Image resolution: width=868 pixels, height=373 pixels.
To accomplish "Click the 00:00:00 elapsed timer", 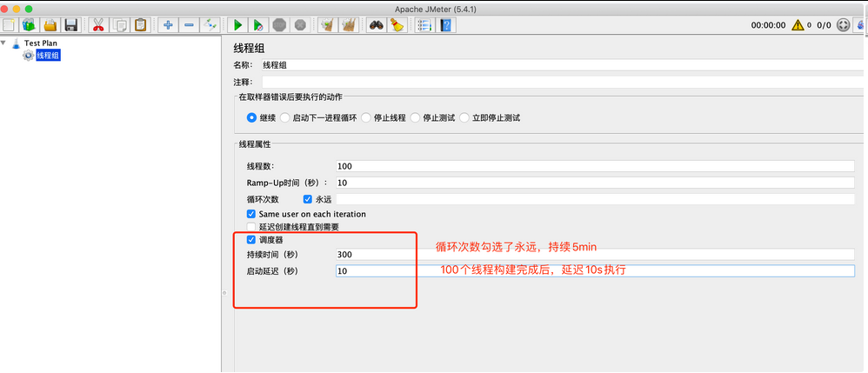I will 768,25.
